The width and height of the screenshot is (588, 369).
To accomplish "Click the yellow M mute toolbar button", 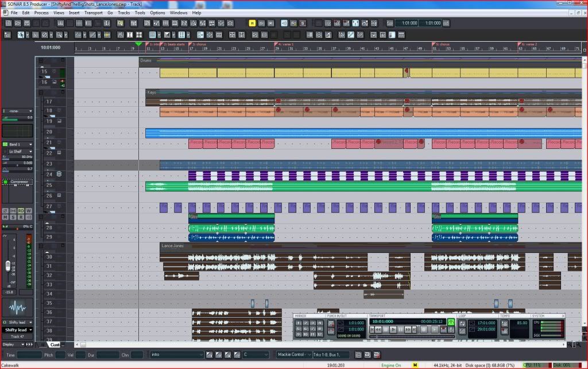I will tap(252, 23).
